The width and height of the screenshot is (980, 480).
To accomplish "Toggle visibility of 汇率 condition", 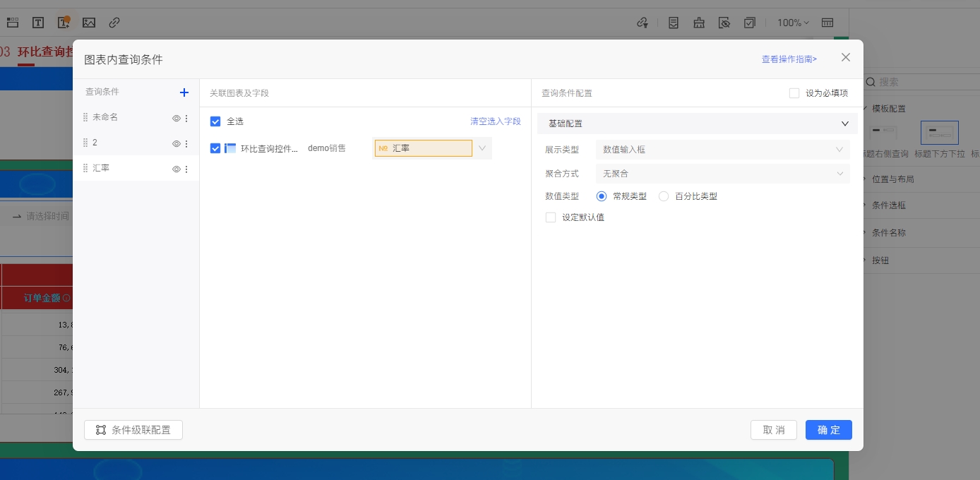I will click(x=177, y=169).
